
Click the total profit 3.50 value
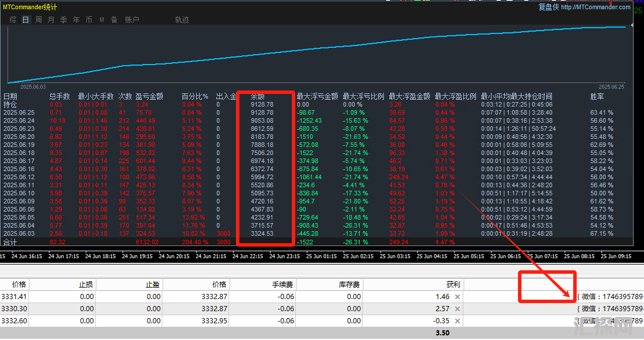point(443,333)
